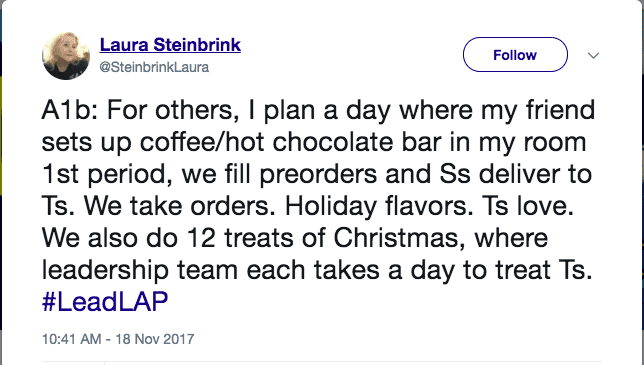Expand the tweet options chevron
The width and height of the screenshot is (644, 365).
[593, 55]
